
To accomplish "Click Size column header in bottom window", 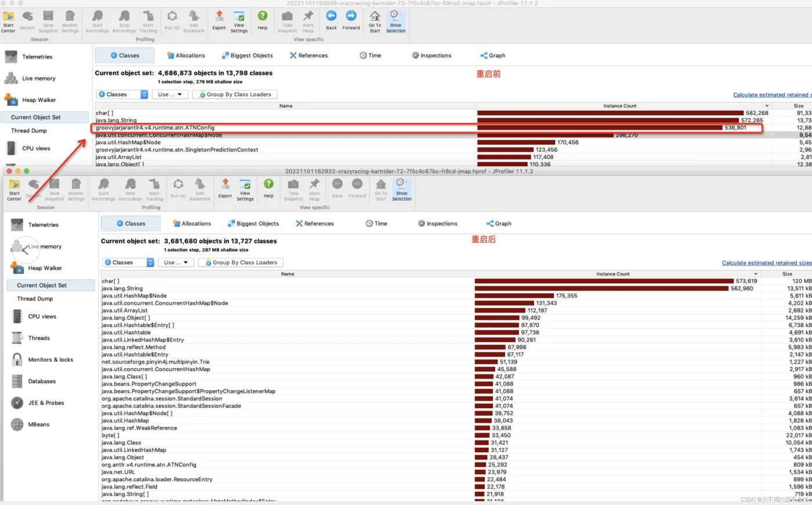I will tap(787, 274).
